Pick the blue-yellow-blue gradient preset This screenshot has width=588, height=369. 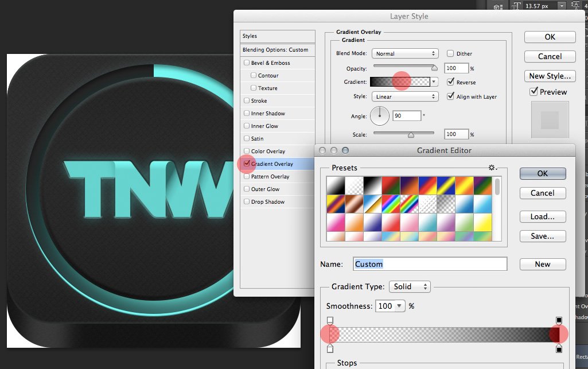[x=446, y=185]
